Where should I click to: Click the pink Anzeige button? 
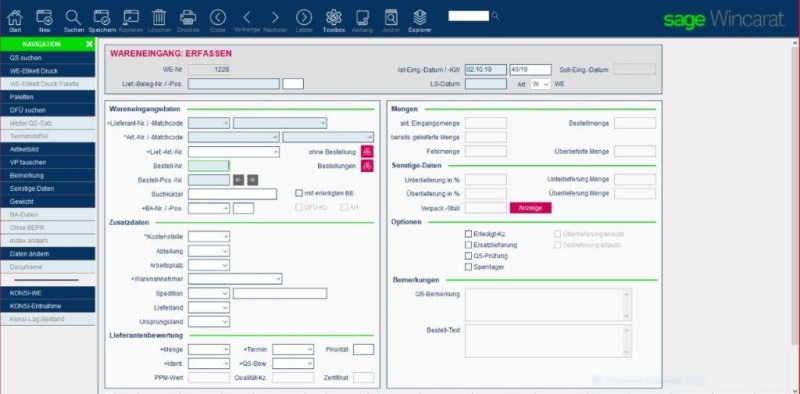tap(531, 208)
